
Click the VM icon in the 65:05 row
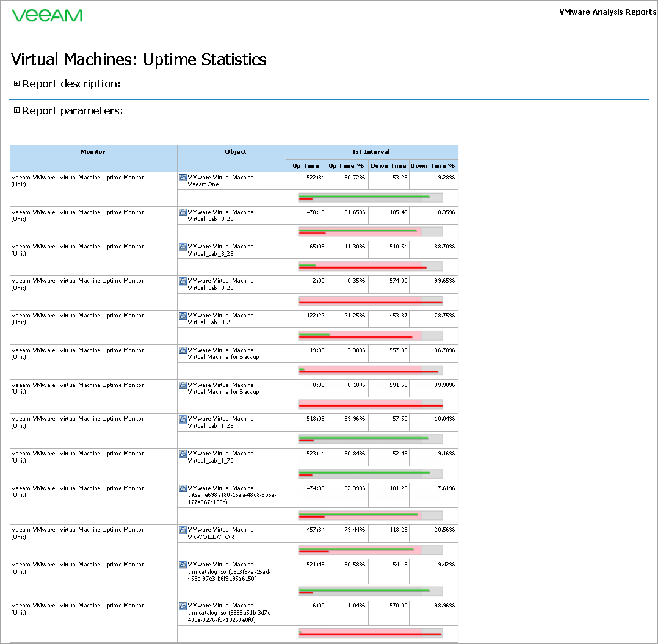(x=183, y=247)
